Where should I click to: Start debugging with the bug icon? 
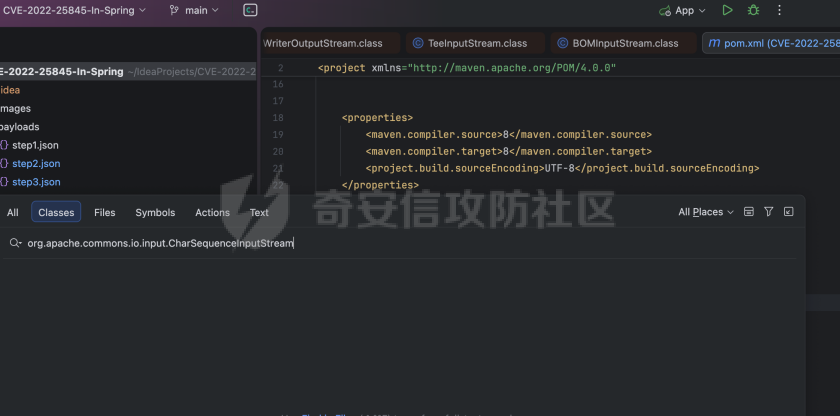coord(753,10)
